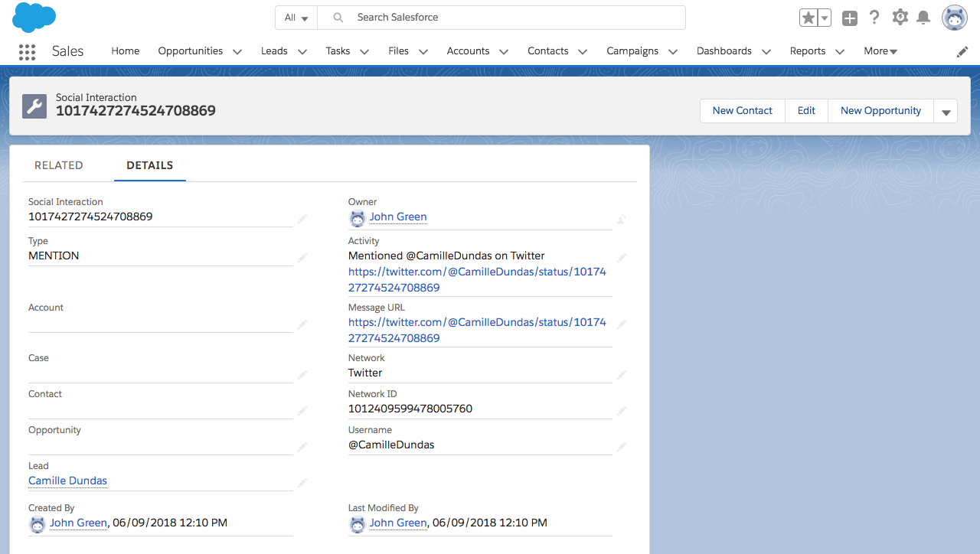
Task: Expand the Accounts tab chevron
Action: click(504, 52)
